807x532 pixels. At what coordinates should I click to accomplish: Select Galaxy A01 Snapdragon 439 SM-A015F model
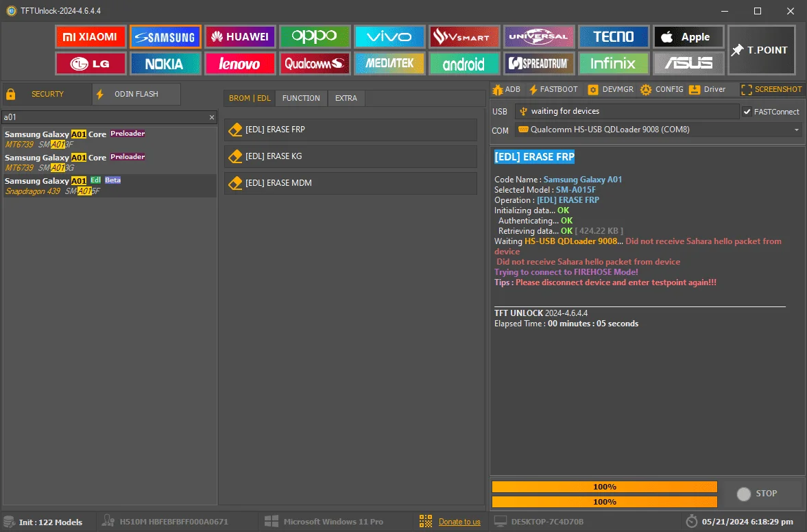click(110, 186)
